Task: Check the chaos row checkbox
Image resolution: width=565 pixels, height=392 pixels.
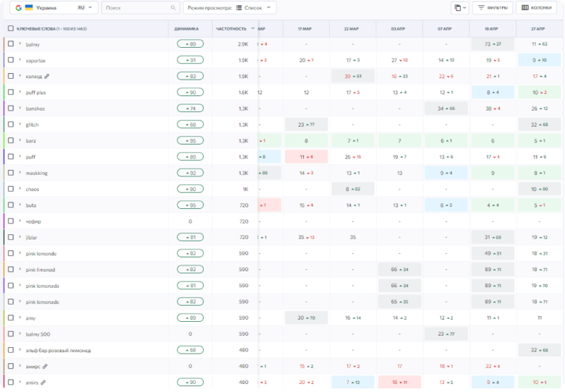Action: tap(11, 189)
